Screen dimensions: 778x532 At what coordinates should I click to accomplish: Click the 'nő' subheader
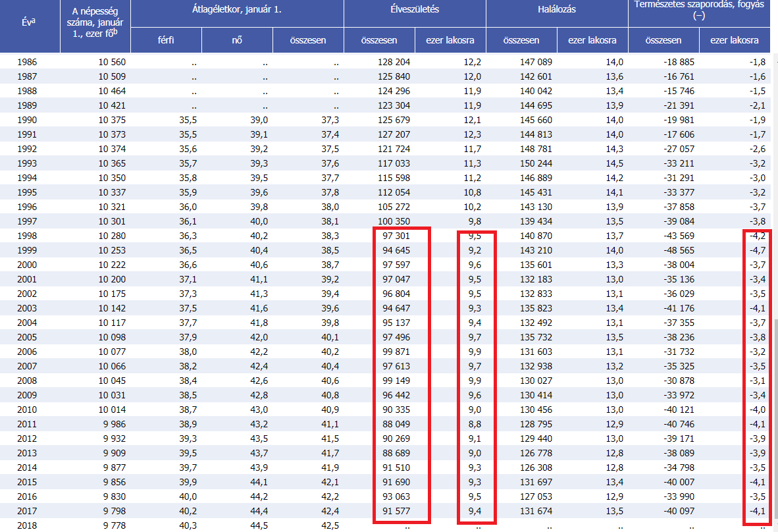tap(237, 40)
